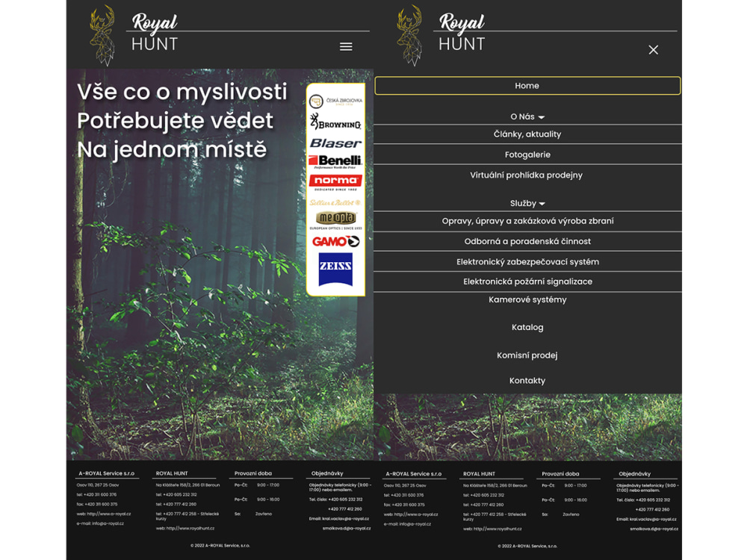Click smolkova.d@a-royal.cz email in left footer
This screenshot has height=560, width=747.
coord(347,528)
